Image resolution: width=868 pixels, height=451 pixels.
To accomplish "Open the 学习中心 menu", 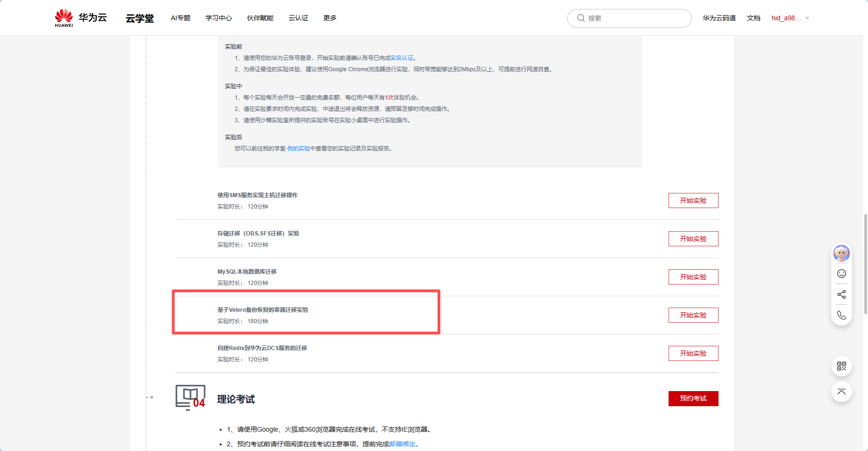I will (219, 18).
